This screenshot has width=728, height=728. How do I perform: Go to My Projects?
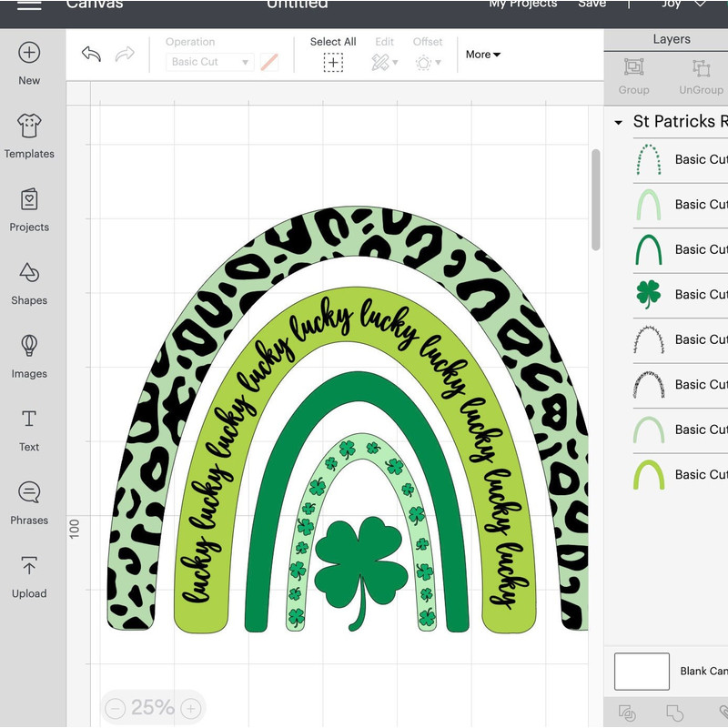[523, 5]
